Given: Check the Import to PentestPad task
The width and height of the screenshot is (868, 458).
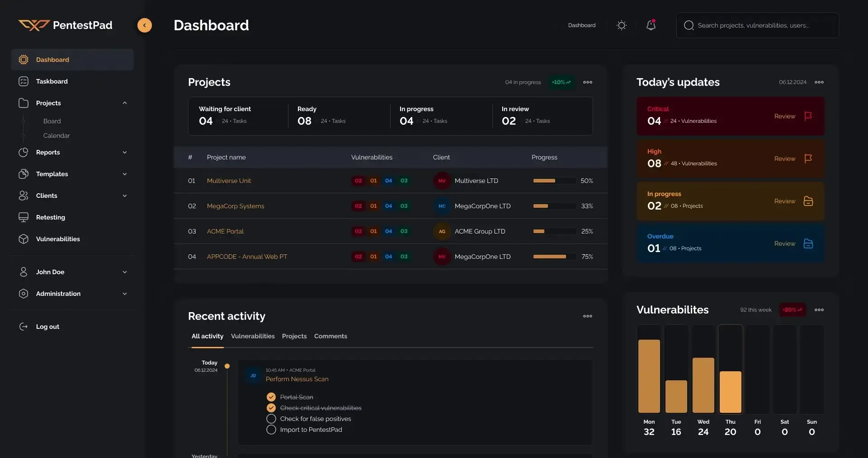Looking at the screenshot, I should tap(271, 430).
